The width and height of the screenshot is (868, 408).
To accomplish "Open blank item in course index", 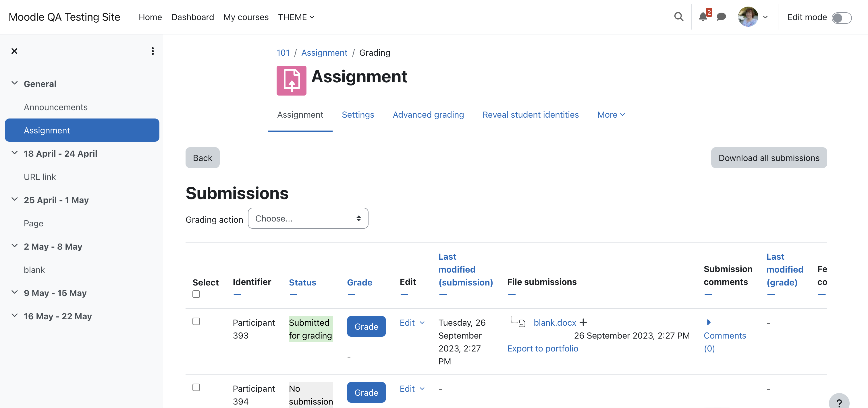I will [x=34, y=270].
